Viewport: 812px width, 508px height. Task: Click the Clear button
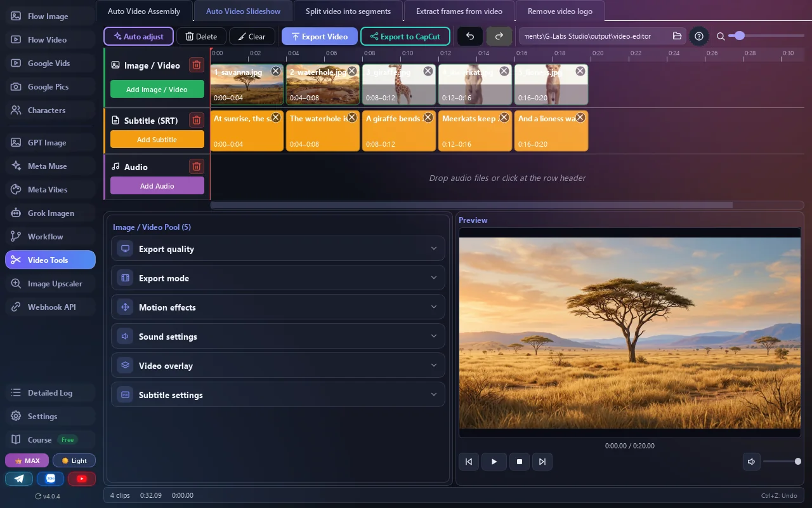252,36
